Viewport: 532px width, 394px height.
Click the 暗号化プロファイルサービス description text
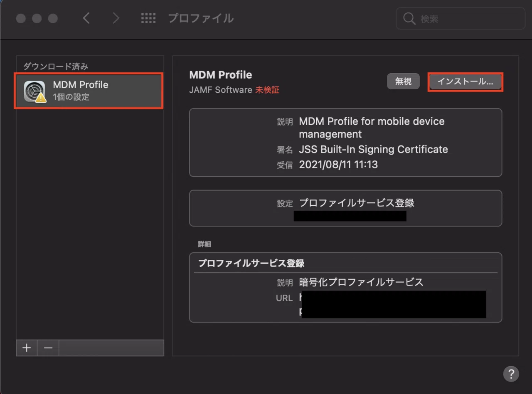pyautogui.click(x=361, y=282)
